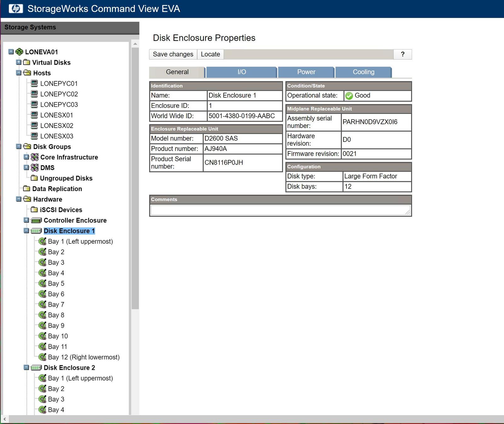The image size is (504, 424).
Task: Click the product serial number CN8116P0JH
Action: coord(224,163)
